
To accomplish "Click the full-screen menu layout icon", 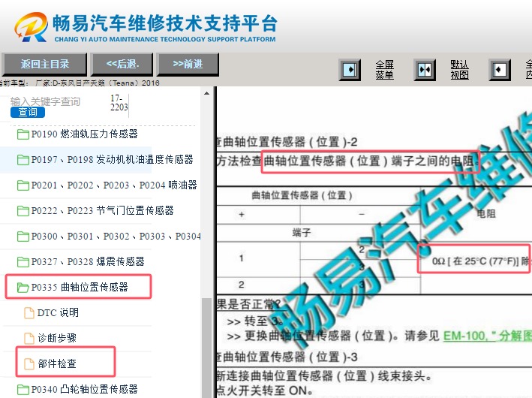I will tap(350, 70).
